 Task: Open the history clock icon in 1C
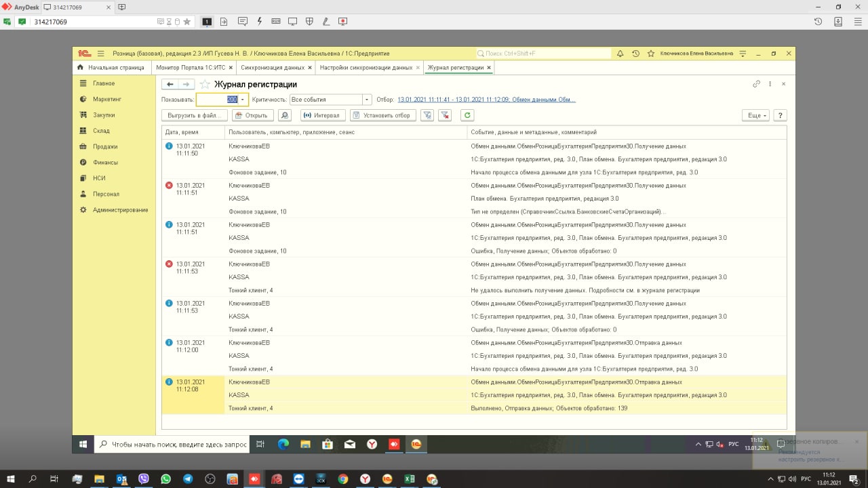point(635,54)
